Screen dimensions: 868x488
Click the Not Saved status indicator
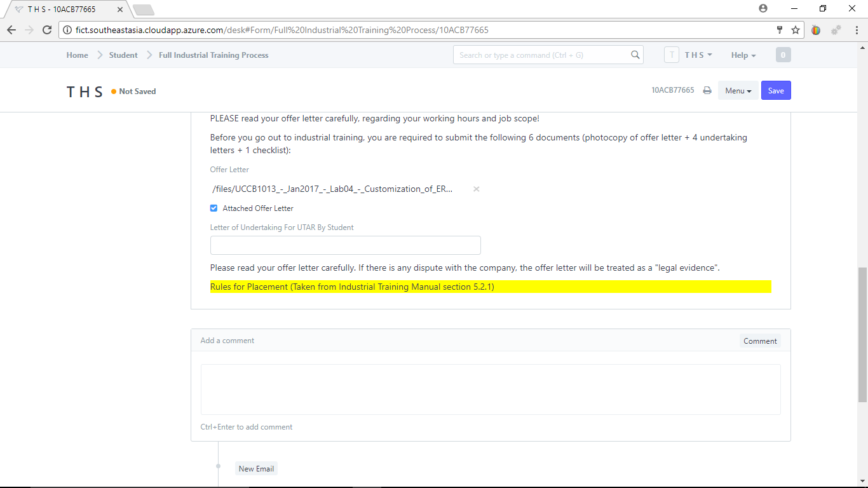click(133, 91)
